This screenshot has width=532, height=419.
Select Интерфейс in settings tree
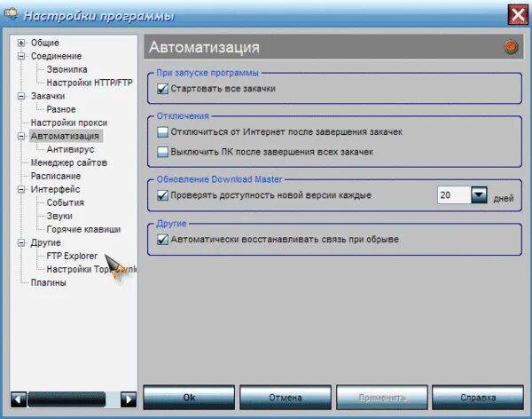pos(55,189)
